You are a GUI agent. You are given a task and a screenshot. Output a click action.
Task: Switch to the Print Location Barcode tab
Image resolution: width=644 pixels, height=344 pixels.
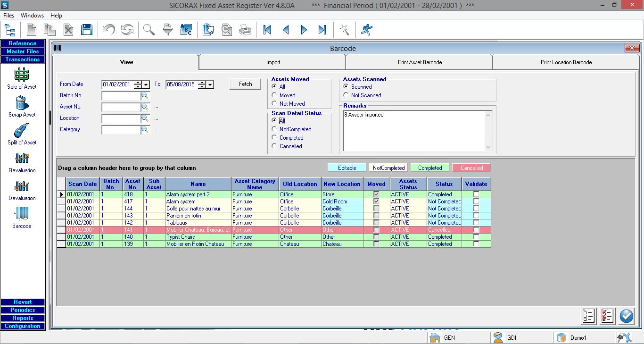point(566,62)
